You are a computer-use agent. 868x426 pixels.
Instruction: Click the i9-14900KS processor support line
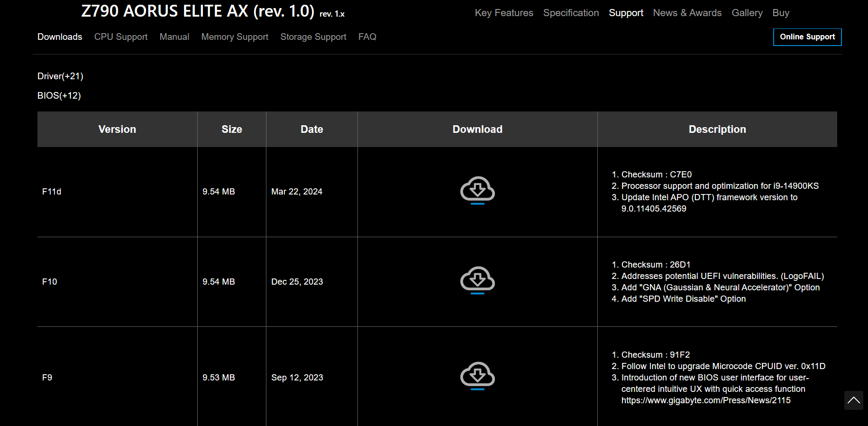720,186
